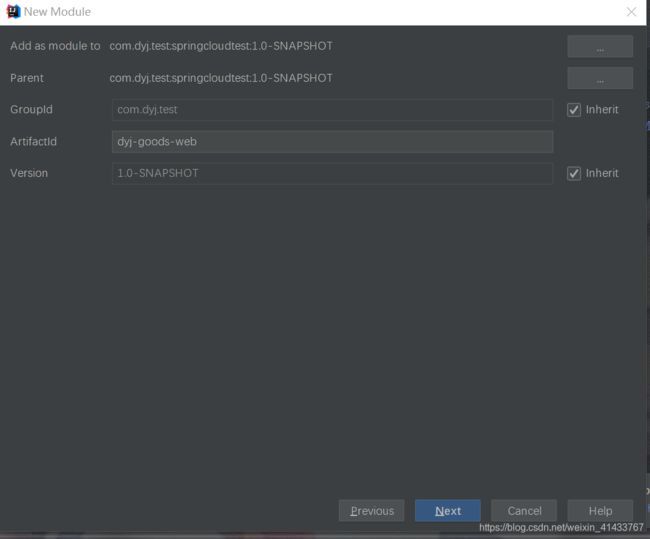Click the GroupId label
This screenshot has height=539, width=650.
click(x=32, y=109)
